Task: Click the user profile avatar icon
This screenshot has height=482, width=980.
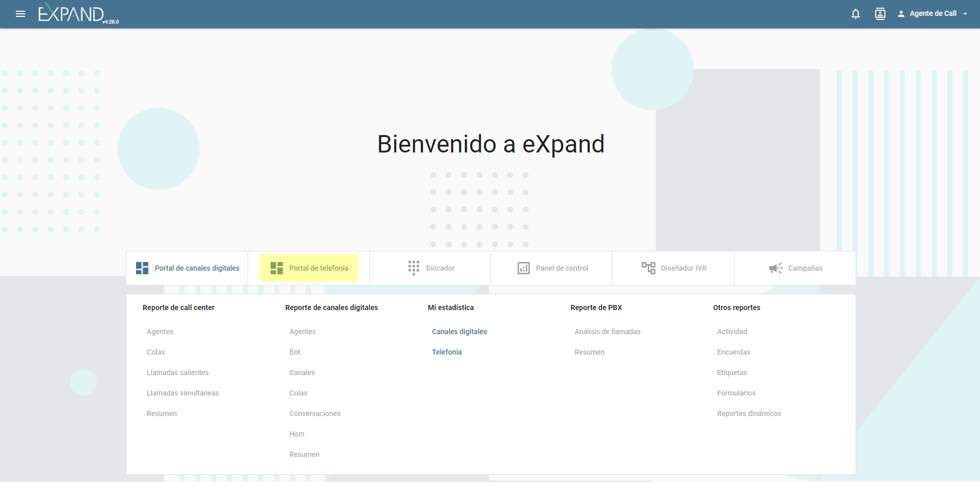Action: point(901,14)
